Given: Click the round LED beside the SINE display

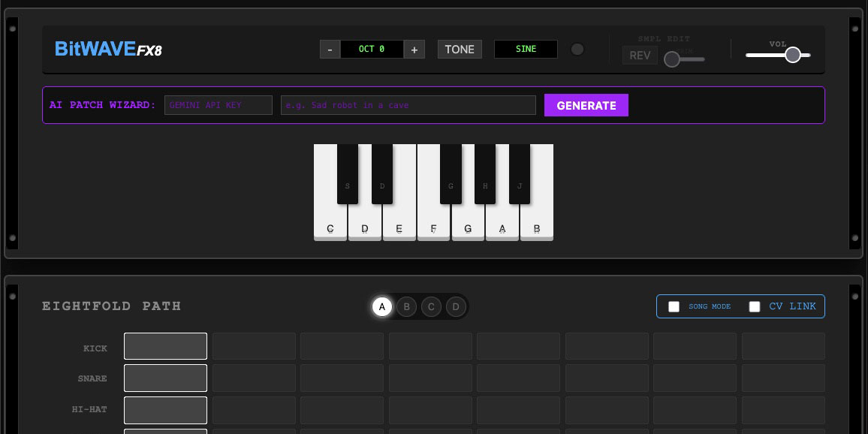Looking at the screenshot, I should [577, 49].
